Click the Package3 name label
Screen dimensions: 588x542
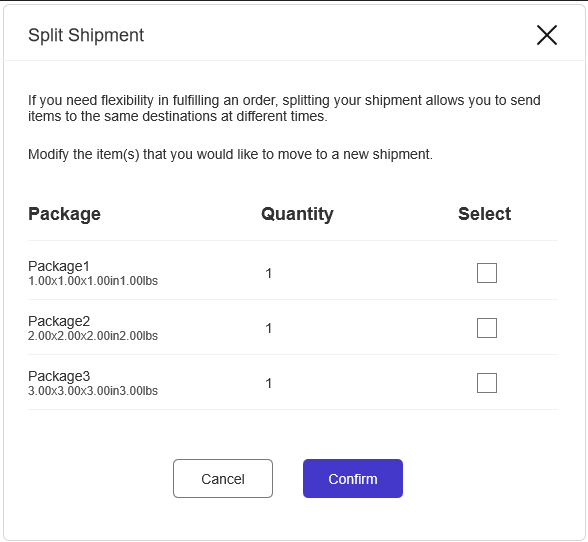coord(59,376)
